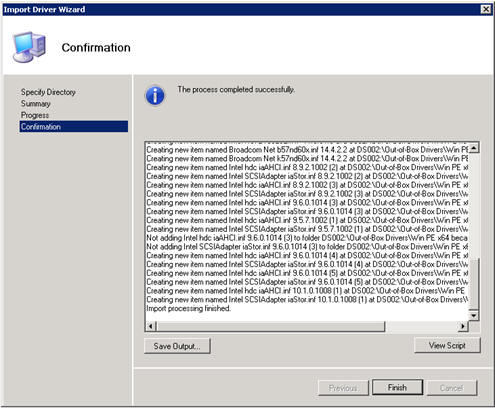
Task: Click the 'Not adding Intel hdc iaAHCI.inf' log line
Action: [x=307, y=238]
